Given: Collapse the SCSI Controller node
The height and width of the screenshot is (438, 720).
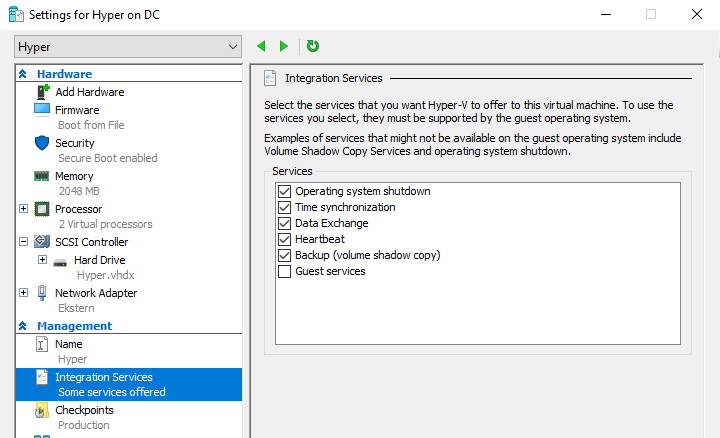Looking at the screenshot, I should pos(23,242).
